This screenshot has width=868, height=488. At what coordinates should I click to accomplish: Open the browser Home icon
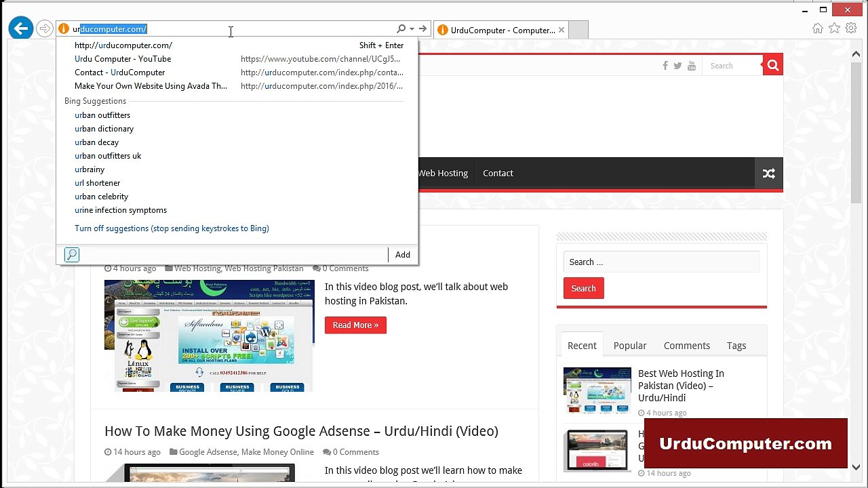tap(818, 28)
